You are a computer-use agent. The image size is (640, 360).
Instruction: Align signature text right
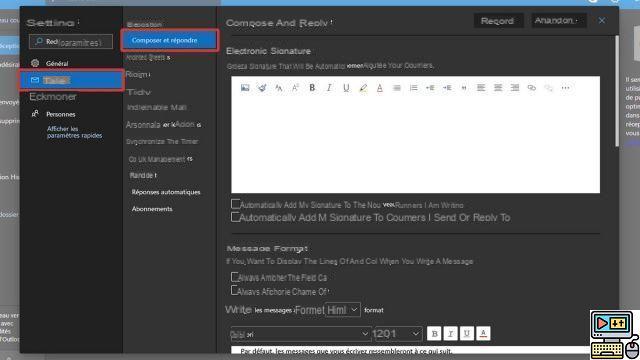515,88
